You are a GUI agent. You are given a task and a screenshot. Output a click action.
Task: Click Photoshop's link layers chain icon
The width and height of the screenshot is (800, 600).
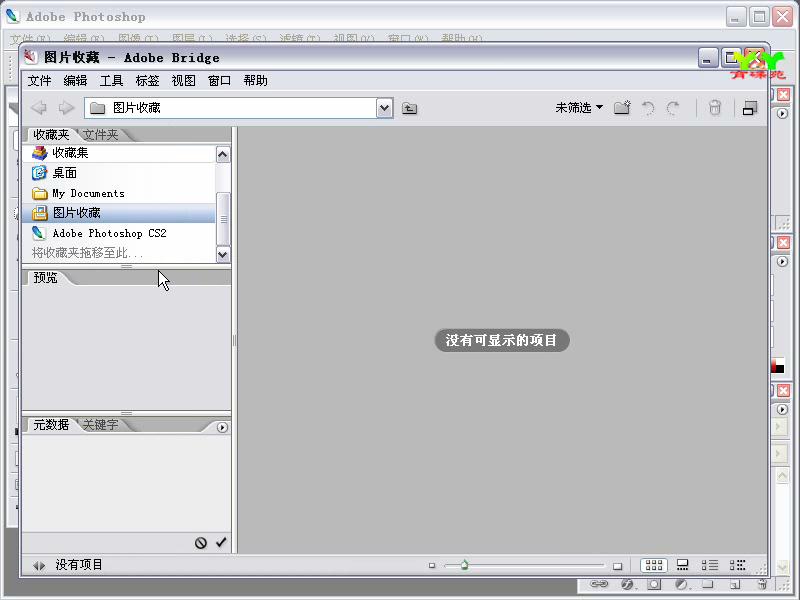click(599, 584)
